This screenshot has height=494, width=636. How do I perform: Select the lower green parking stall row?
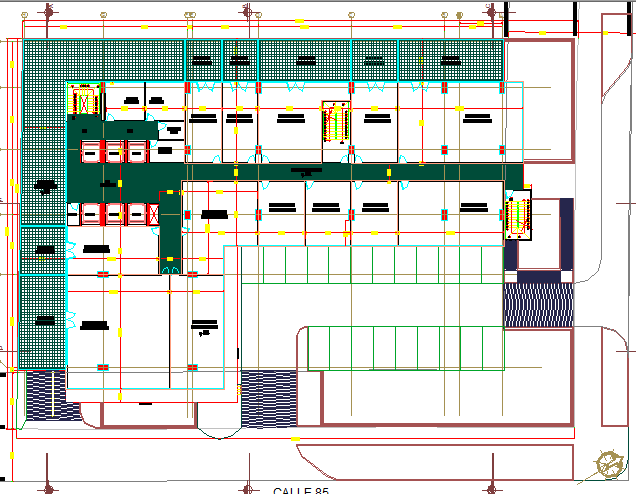[405, 347]
